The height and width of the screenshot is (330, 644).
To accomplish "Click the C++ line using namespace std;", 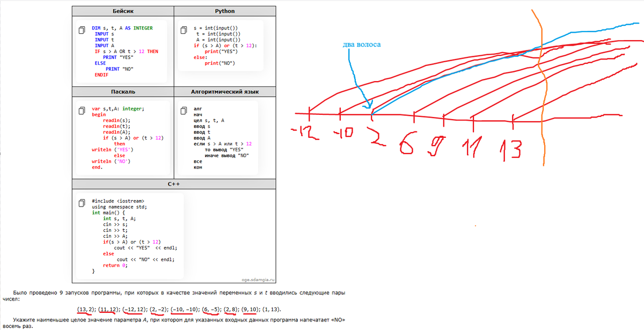I will click(x=119, y=207).
